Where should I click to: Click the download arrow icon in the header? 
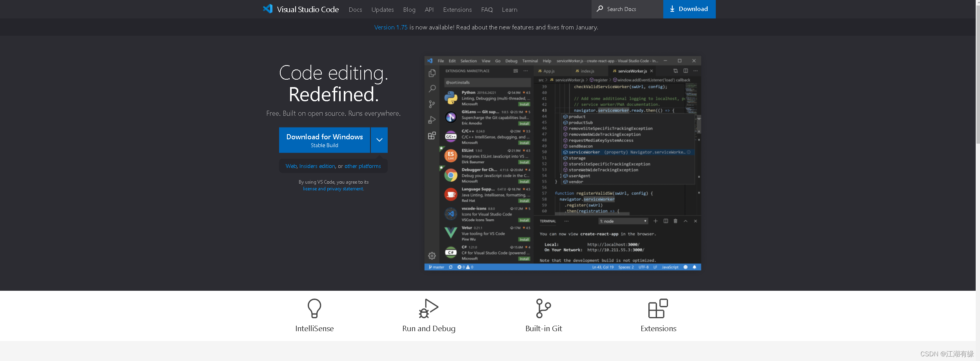[672, 9]
